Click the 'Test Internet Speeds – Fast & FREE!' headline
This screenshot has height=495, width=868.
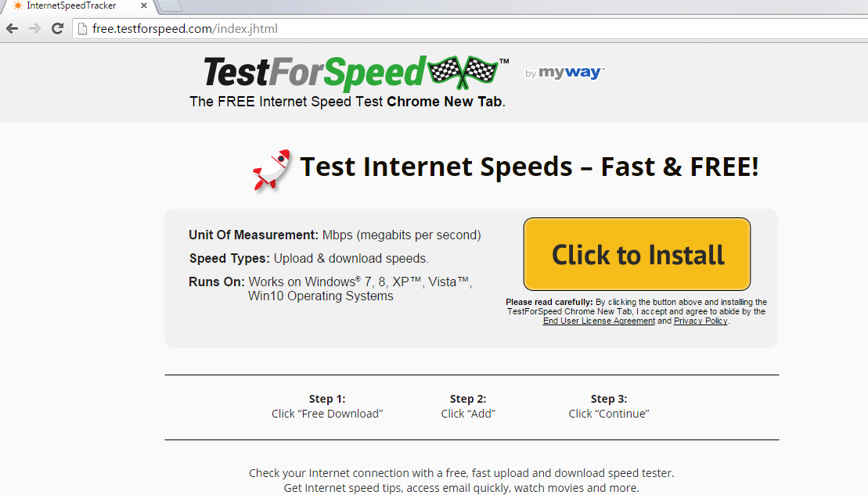point(528,167)
